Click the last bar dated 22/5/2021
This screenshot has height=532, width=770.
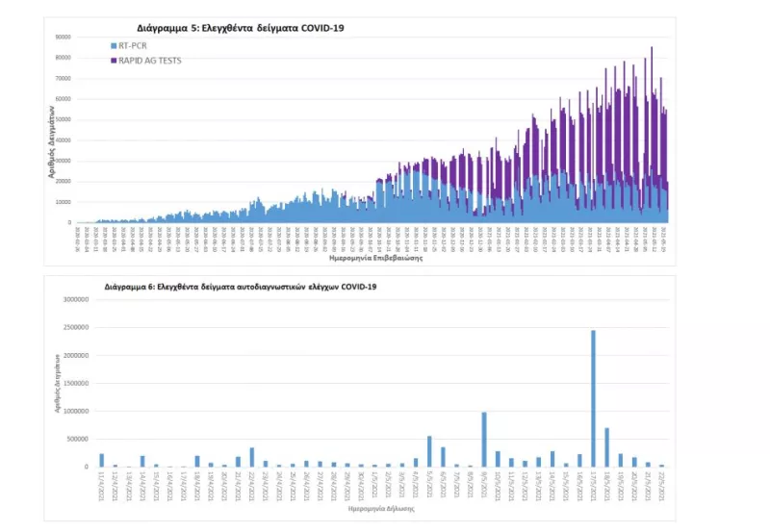tap(661, 466)
